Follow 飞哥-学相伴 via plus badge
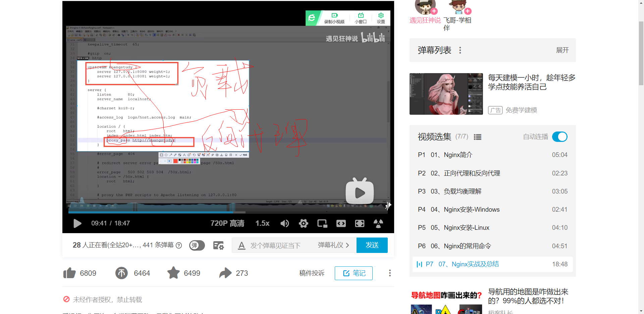 468,11
